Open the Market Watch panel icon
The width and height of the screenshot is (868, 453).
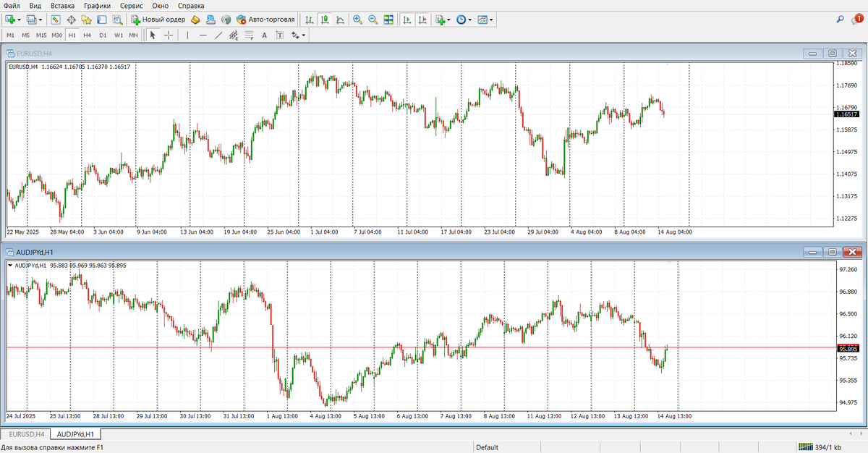[55, 20]
